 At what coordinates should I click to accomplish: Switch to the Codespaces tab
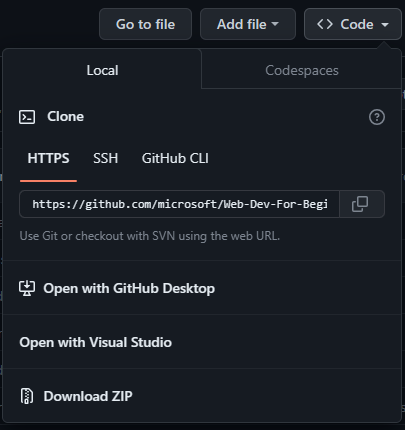(x=302, y=70)
